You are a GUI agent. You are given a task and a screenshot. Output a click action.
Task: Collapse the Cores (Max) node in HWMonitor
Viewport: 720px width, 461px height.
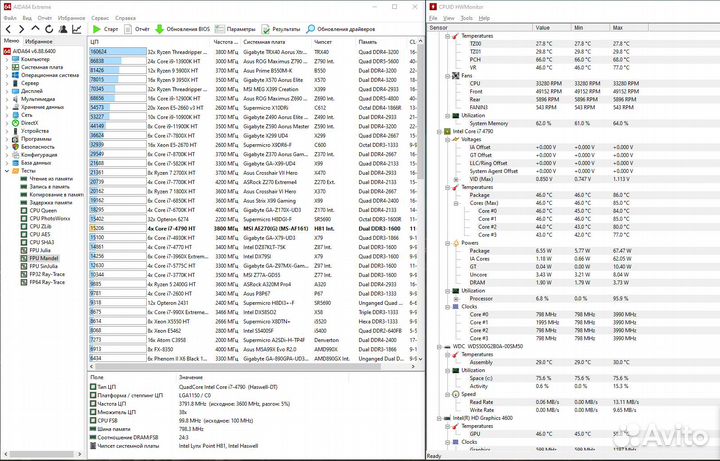coord(456,203)
